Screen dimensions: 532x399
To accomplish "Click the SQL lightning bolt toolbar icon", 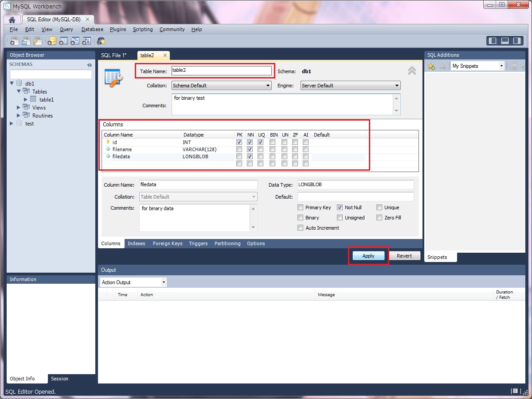I will (x=37, y=41).
